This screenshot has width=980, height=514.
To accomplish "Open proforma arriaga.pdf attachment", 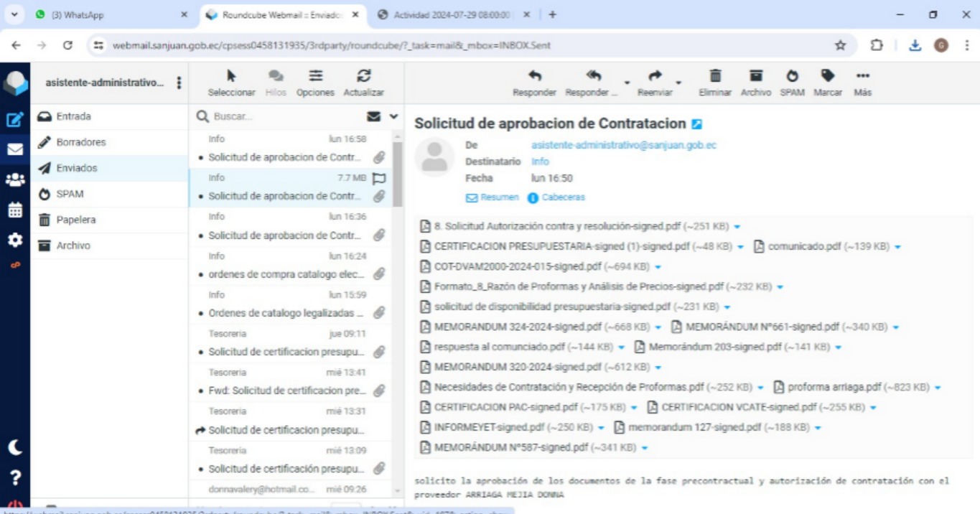I will click(x=834, y=387).
